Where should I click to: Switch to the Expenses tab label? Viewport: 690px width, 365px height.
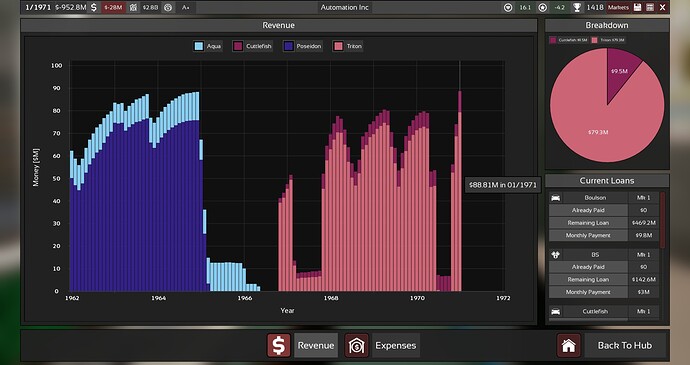tap(396, 345)
